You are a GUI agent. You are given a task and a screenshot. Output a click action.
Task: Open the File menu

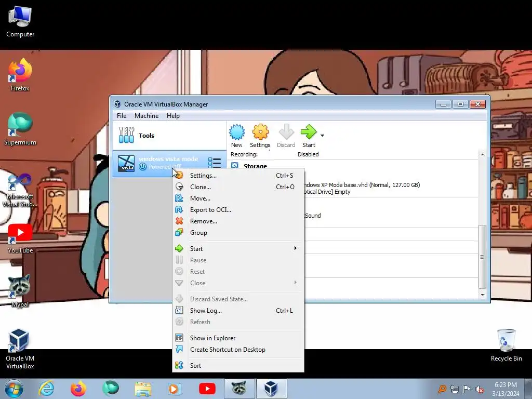[122, 116]
